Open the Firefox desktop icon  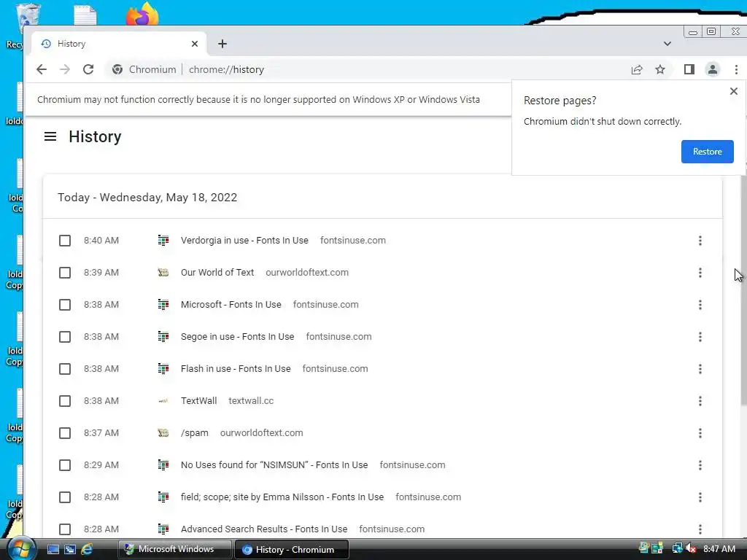[142, 13]
